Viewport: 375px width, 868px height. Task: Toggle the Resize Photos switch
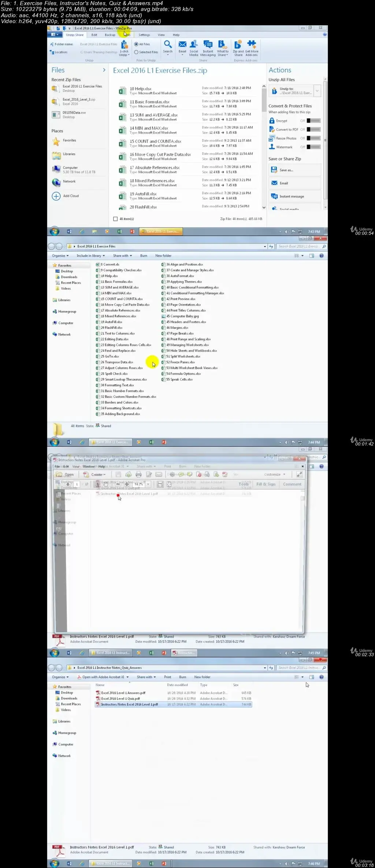(x=313, y=138)
